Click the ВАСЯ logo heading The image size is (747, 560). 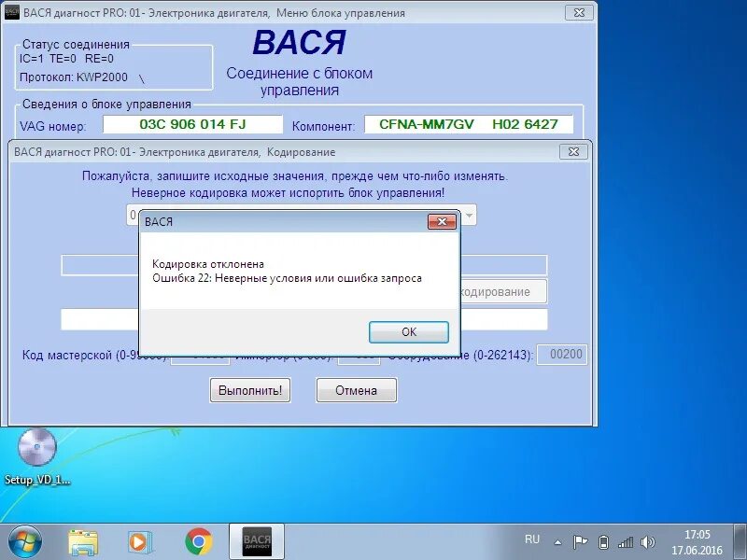pos(299,43)
